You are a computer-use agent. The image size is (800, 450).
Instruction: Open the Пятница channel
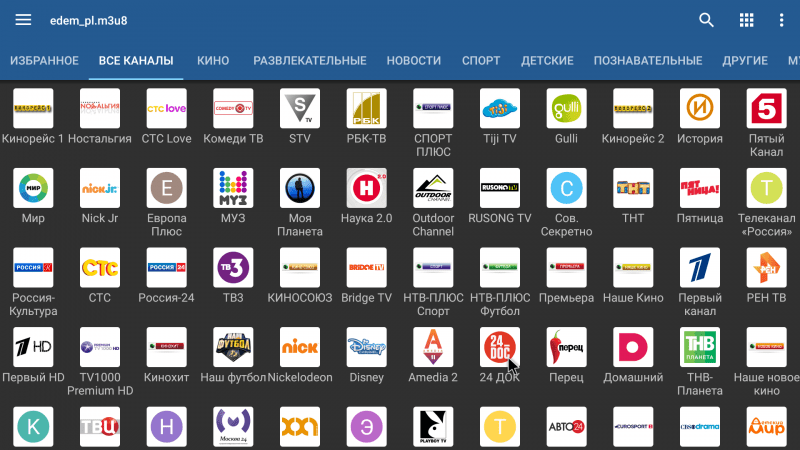[700, 188]
